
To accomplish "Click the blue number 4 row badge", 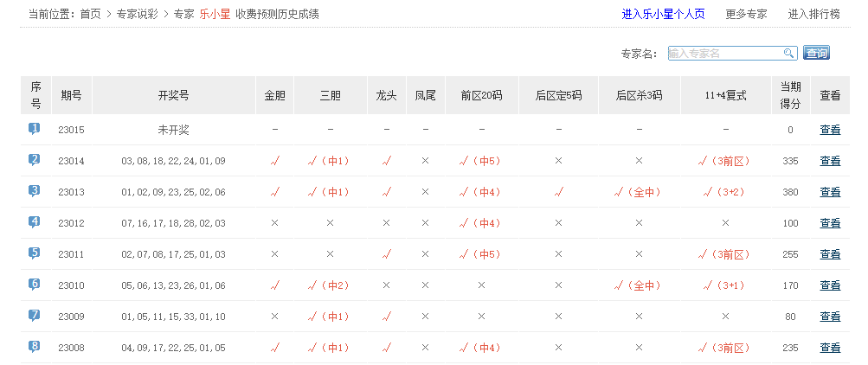I will pos(35,222).
